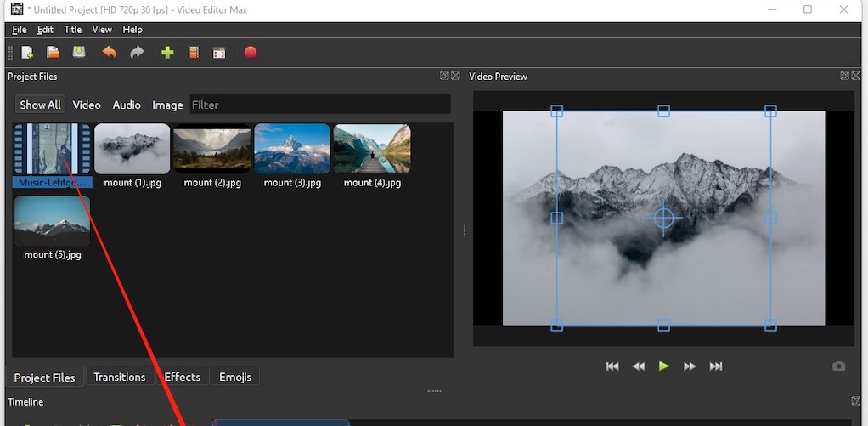868x426 pixels.
Task: Play the video preview
Action: [664, 366]
